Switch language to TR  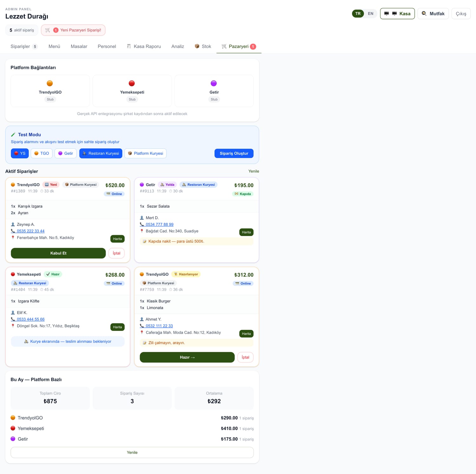pos(358,14)
